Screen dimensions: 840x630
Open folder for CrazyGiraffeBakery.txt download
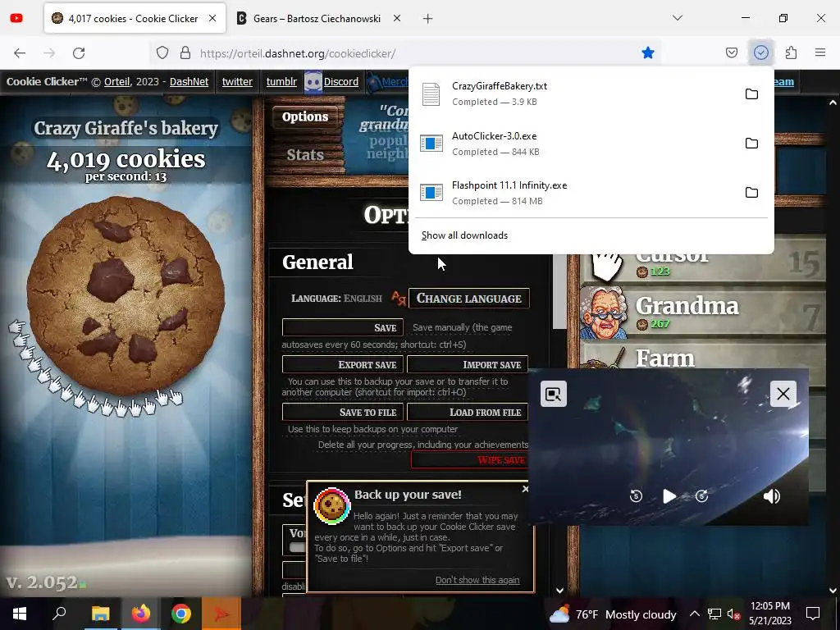pyautogui.click(x=751, y=94)
